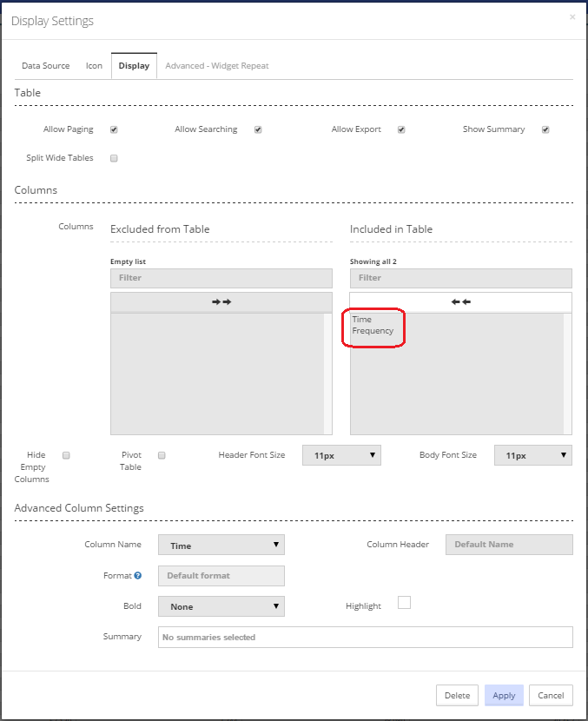The image size is (588, 721).
Task: Select Frequency in the Included list
Action: 373,331
